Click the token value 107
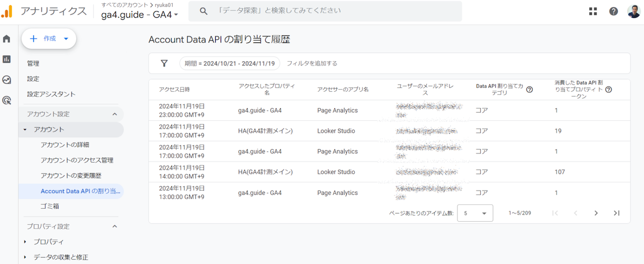Screen dimensions: 644x264 tap(560, 172)
